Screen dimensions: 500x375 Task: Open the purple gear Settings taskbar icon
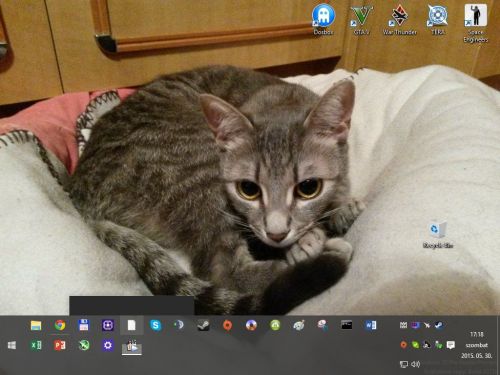point(108,345)
